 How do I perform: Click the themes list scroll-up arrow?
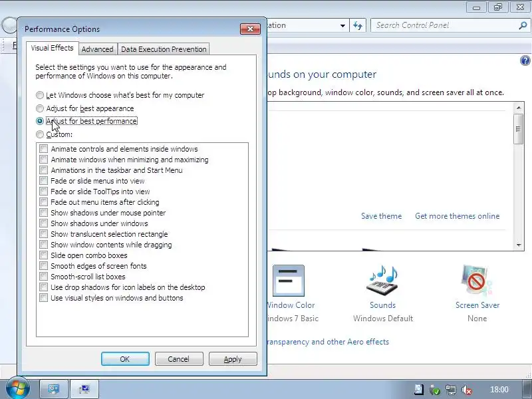click(519, 108)
